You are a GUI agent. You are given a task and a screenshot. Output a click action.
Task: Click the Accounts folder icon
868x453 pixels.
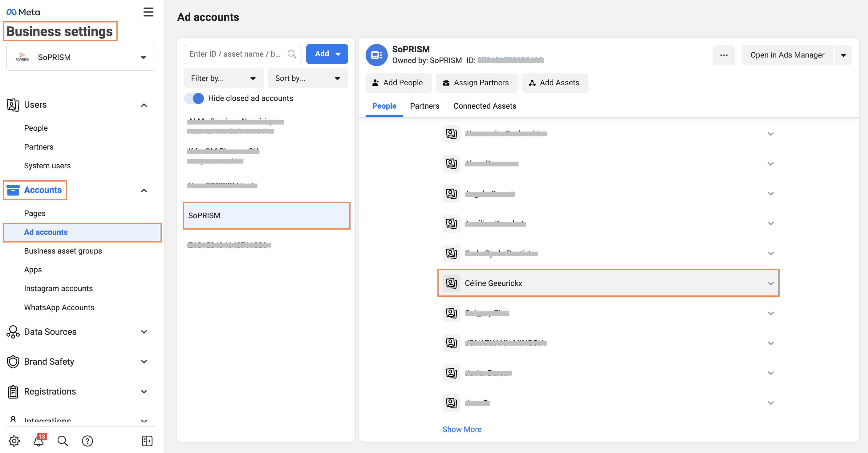pos(13,190)
